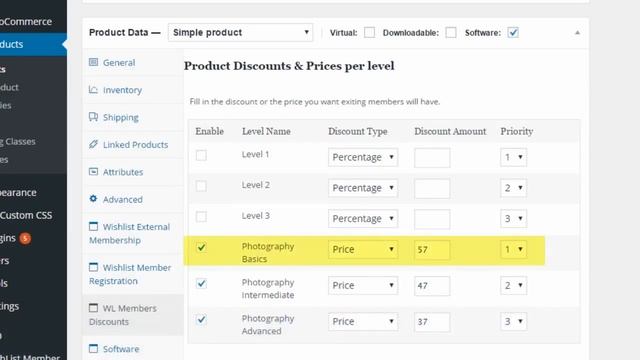Click the General tab icon
This screenshot has height=360, width=640.
93,62
